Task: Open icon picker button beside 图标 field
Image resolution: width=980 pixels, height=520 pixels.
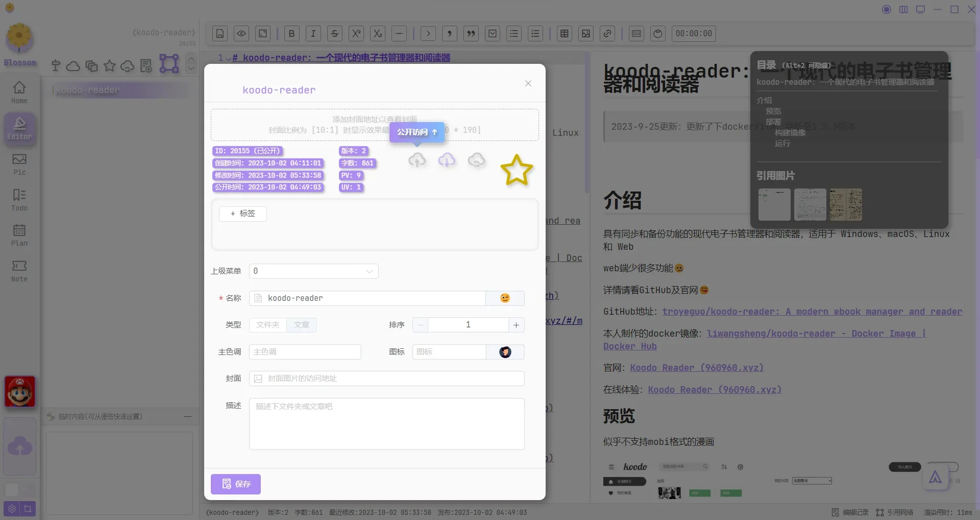Action: pos(505,352)
